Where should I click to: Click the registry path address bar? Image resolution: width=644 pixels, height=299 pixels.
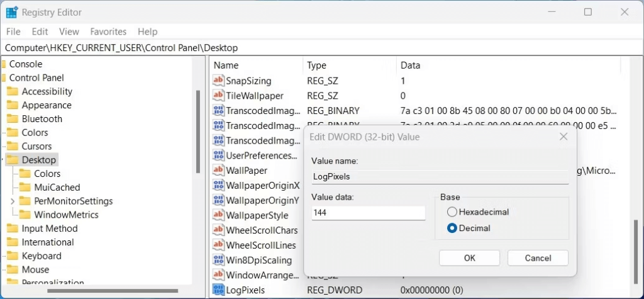[x=314, y=48]
